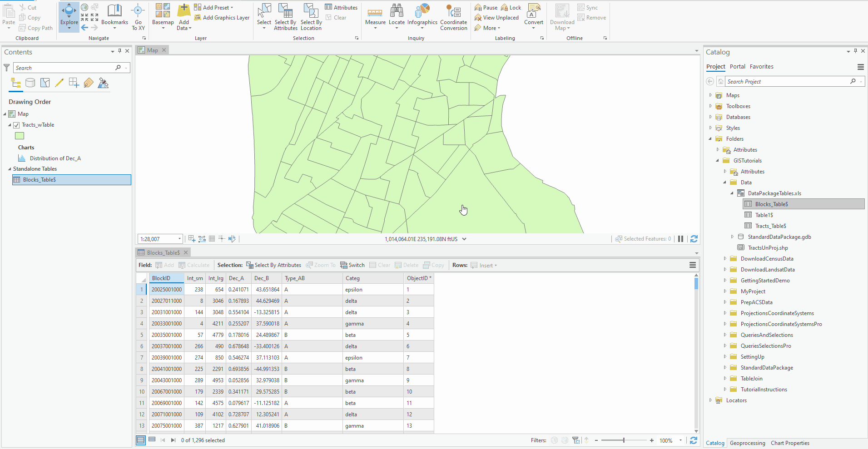Expand the StandardDataPackage.gdb geodatabase
Image resolution: width=868 pixels, height=449 pixels.
(732, 237)
